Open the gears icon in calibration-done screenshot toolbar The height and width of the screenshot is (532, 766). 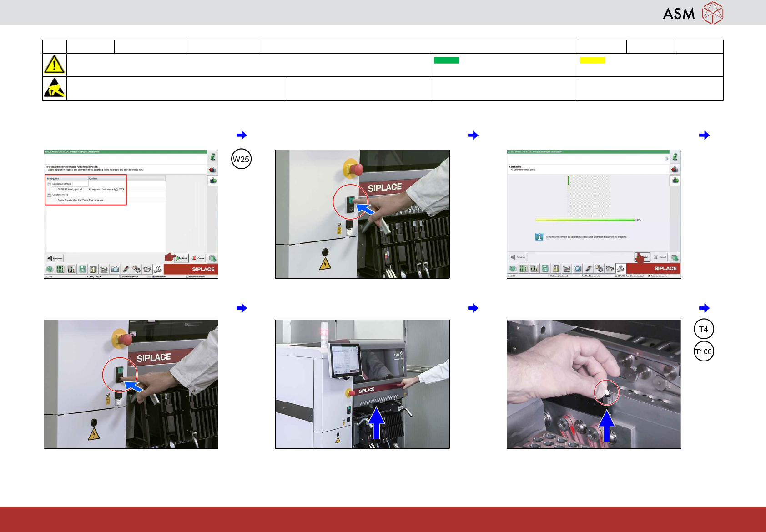(x=599, y=268)
